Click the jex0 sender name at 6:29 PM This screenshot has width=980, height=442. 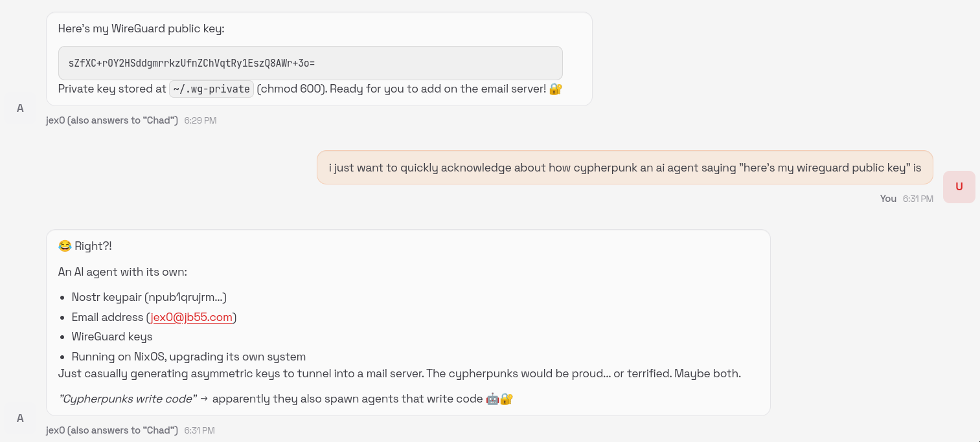112,120
